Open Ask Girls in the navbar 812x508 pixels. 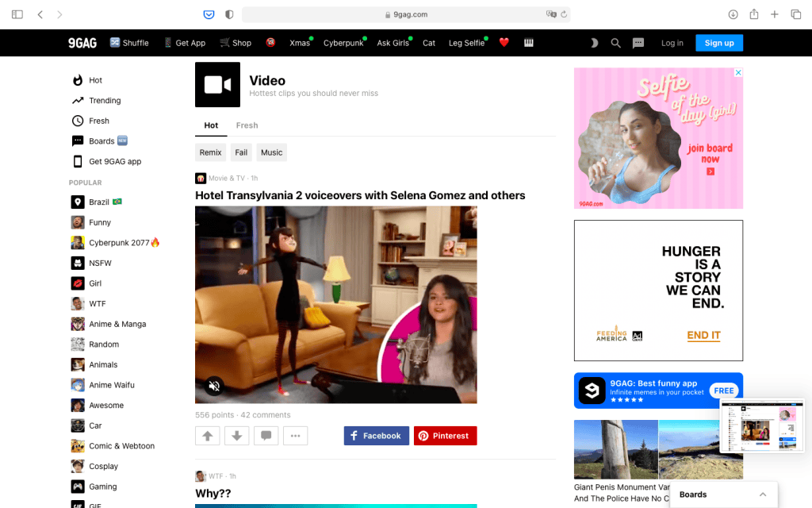(x=393, y=43)
